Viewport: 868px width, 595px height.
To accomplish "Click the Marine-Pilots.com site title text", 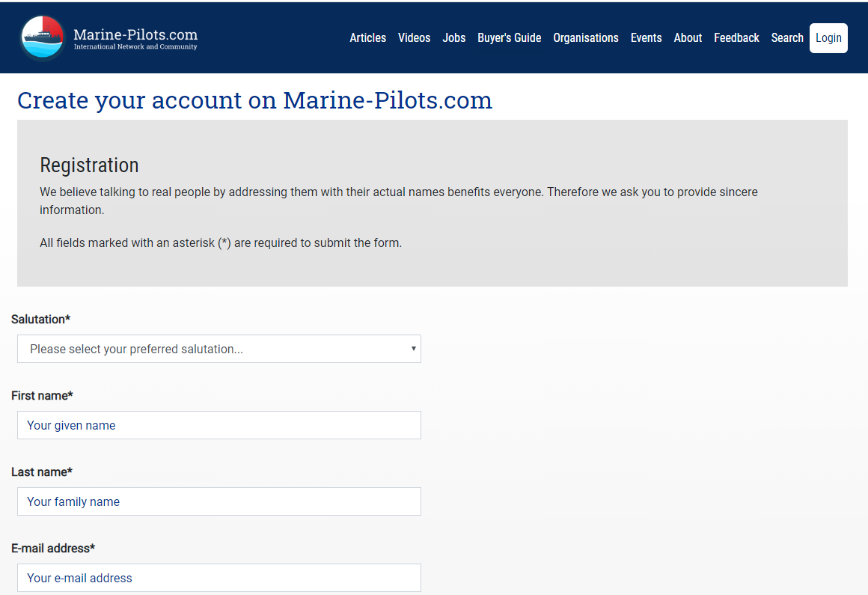I will click(x=135, y=34).
